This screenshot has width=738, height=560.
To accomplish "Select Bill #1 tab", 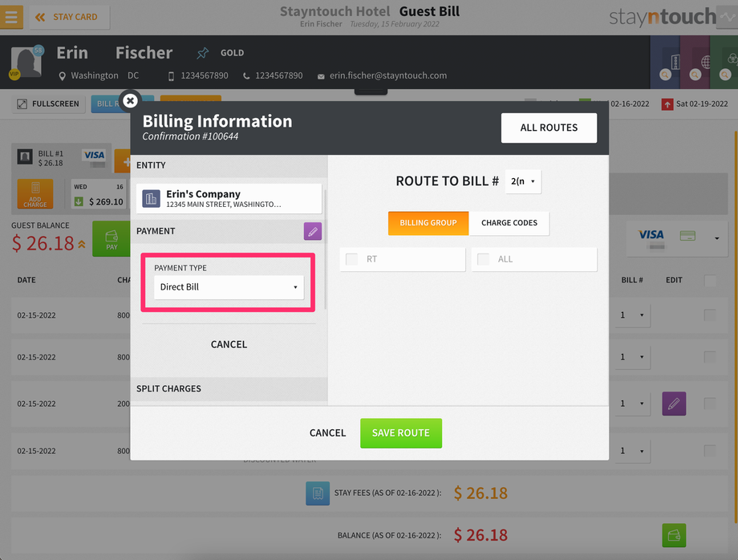I will (x=61, y=158).
